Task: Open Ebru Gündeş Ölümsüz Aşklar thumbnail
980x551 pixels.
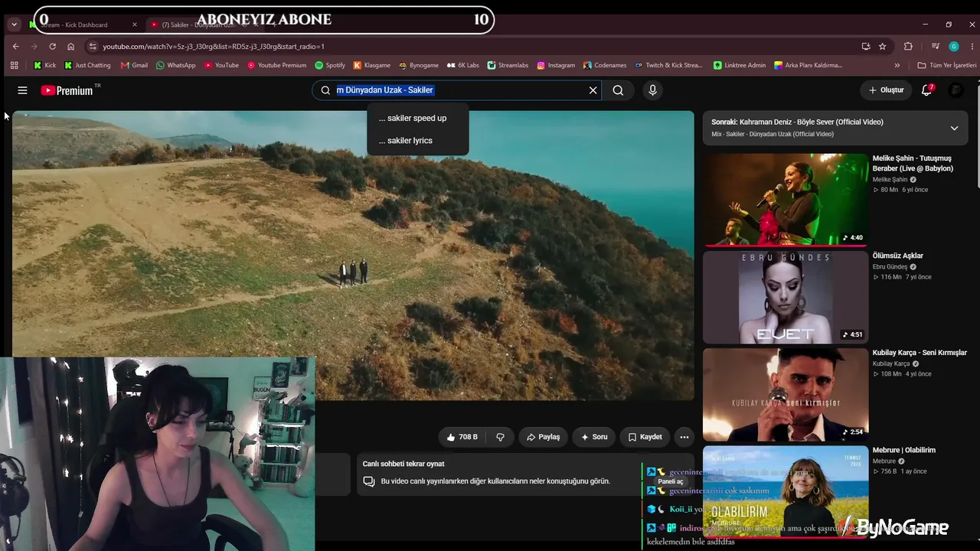Action: (x=786, y=297)
